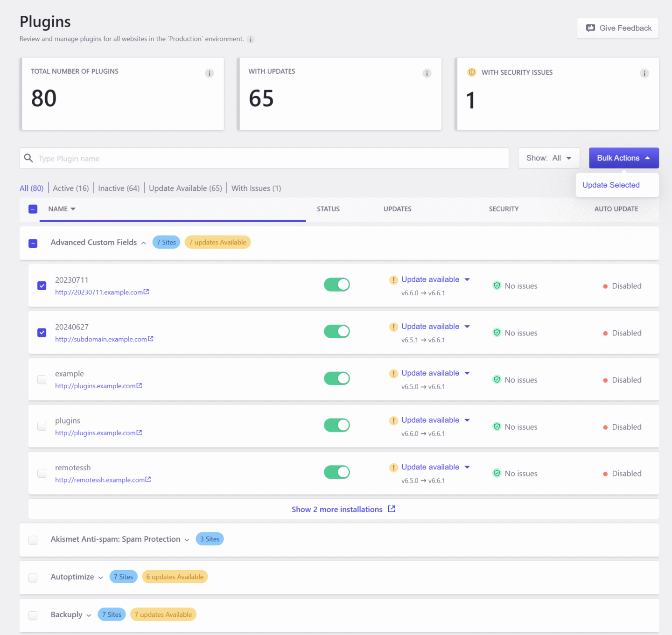672x635 pixels.
Task: Click the search magnifier icon
Action: pos(28,158)
